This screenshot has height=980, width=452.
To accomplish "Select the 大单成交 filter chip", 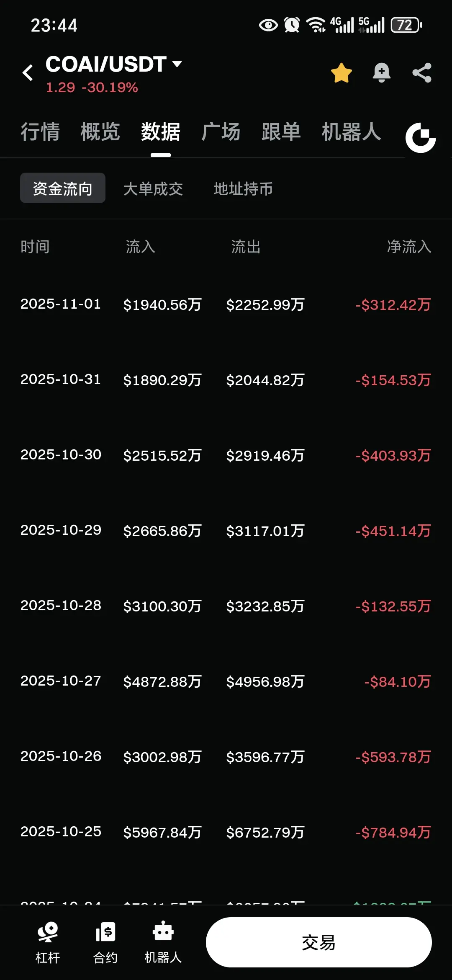I will pyautogui.click(x=153, y=188).
